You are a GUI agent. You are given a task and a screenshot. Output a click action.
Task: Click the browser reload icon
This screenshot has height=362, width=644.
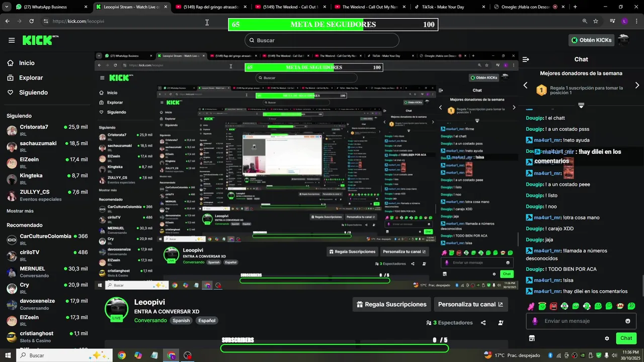pos(31,21)
